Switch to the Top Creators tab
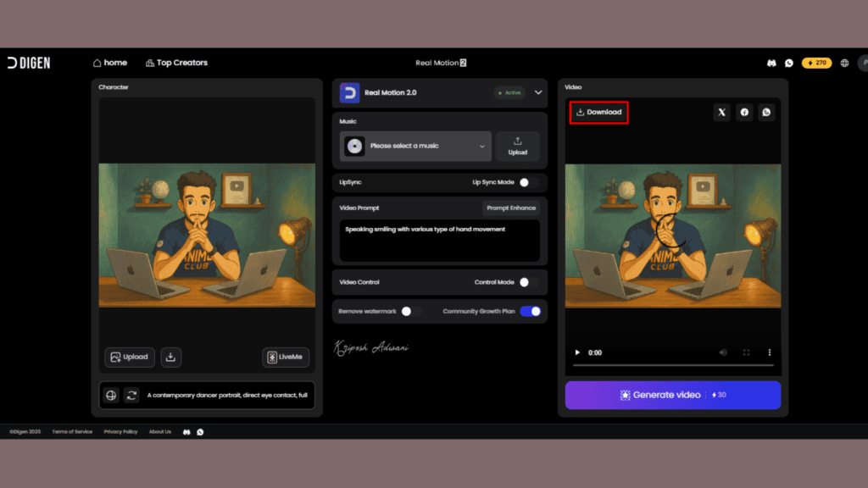868x488 pixels. 176,62
